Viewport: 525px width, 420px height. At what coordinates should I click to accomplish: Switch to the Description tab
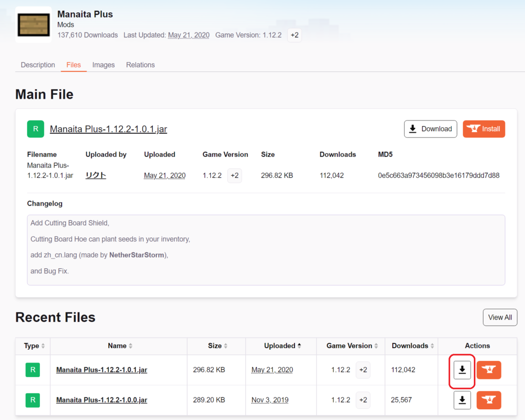pyautogui.click(x=38, y=65)
